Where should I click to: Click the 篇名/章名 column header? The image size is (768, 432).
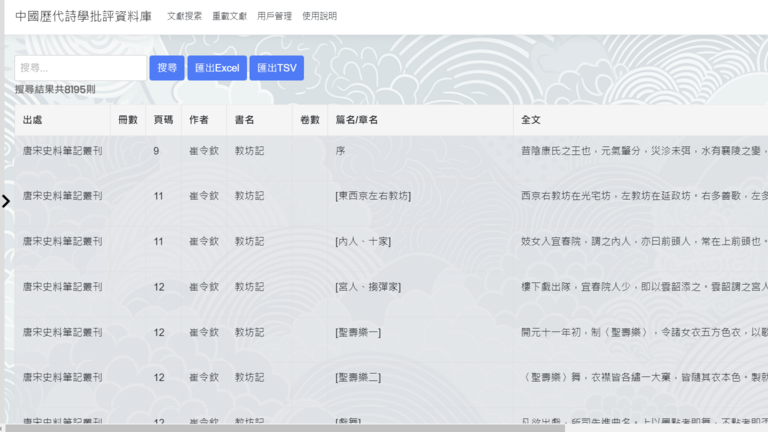tap(356, 120)
